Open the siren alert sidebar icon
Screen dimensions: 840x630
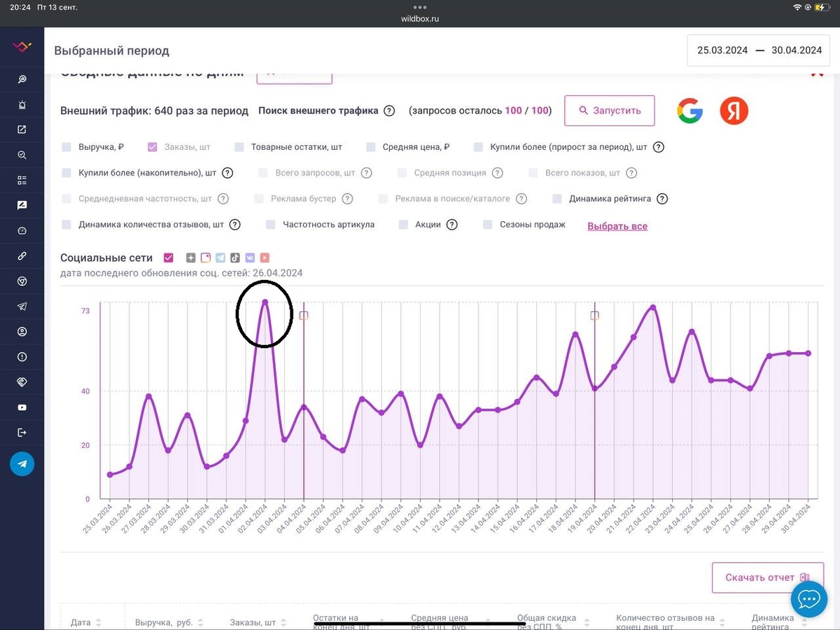[x=22, y=104]
